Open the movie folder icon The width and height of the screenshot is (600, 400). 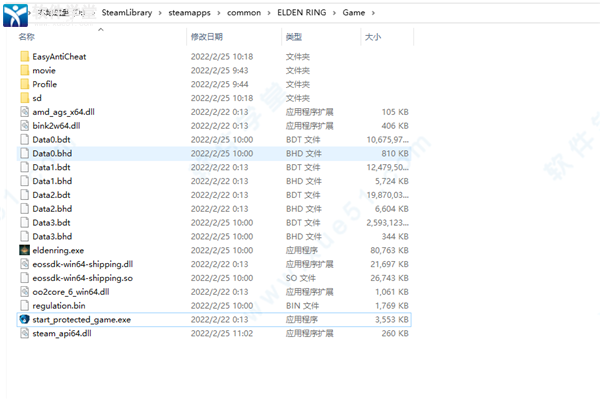click(24, 71)
